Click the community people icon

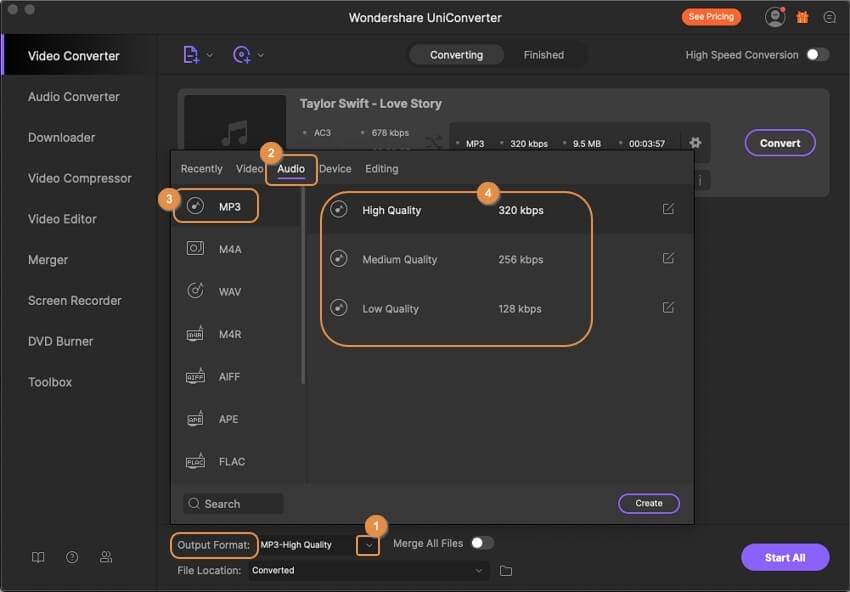click(x=106, y=557)
